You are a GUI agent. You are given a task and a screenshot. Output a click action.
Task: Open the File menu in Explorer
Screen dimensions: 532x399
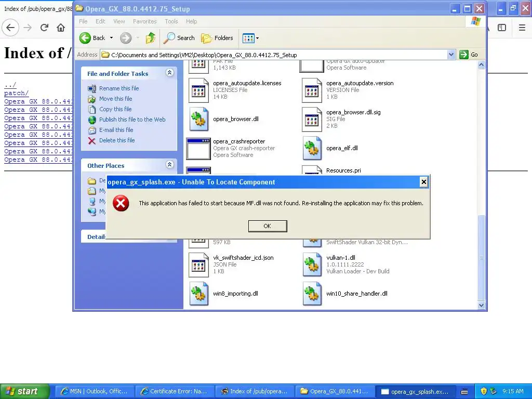tap(83, 21)
